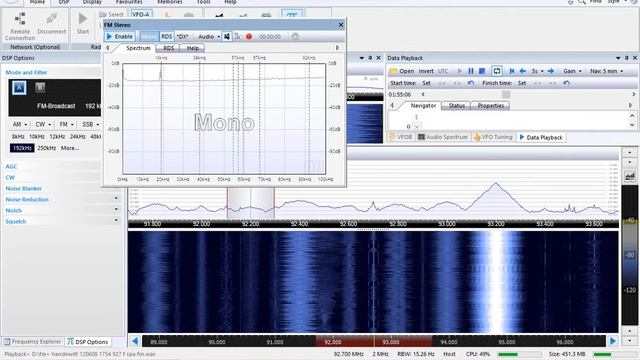Toggle Mono mode in FM Stereo window

point(149,37)
